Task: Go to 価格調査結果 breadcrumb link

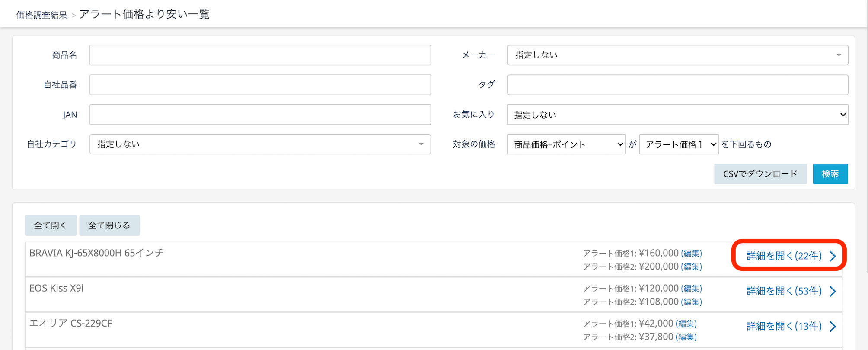Action: pos(41,15)
